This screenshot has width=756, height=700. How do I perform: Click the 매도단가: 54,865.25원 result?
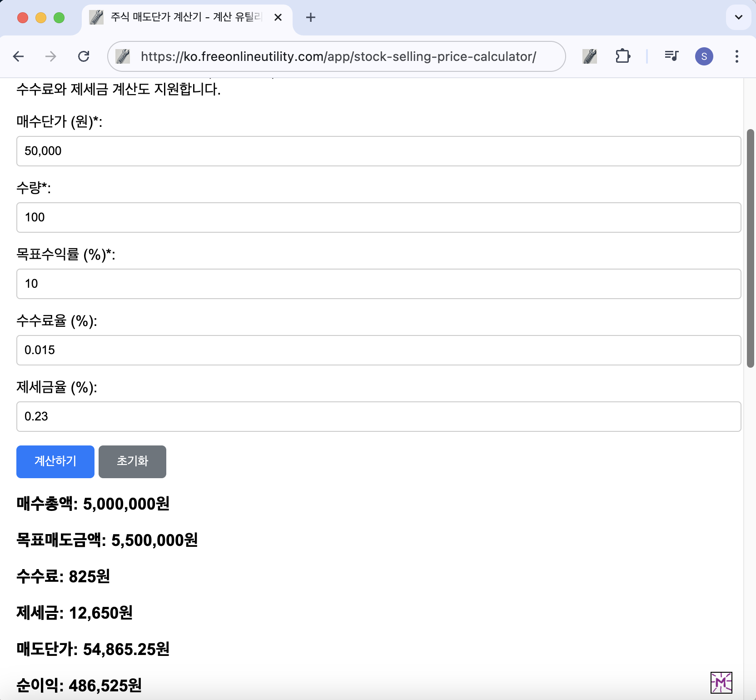click(x=93, y=649)
